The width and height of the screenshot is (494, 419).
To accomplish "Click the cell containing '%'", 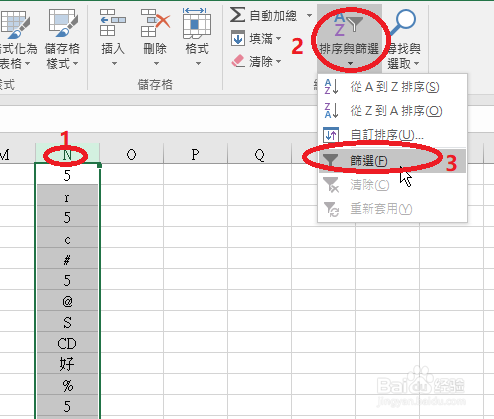I will pos(67,385).
